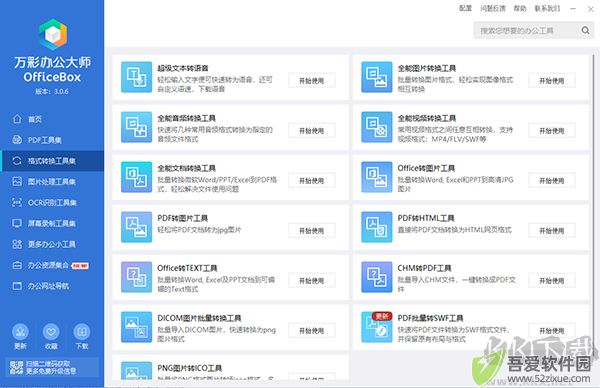
Task: Click the PDF批量转SWF工具 tool icon
Action: pos(377,327)
